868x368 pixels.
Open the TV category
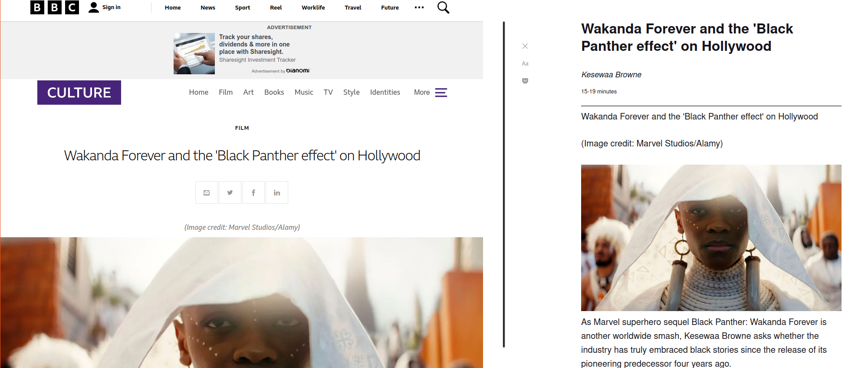point(328,93)
